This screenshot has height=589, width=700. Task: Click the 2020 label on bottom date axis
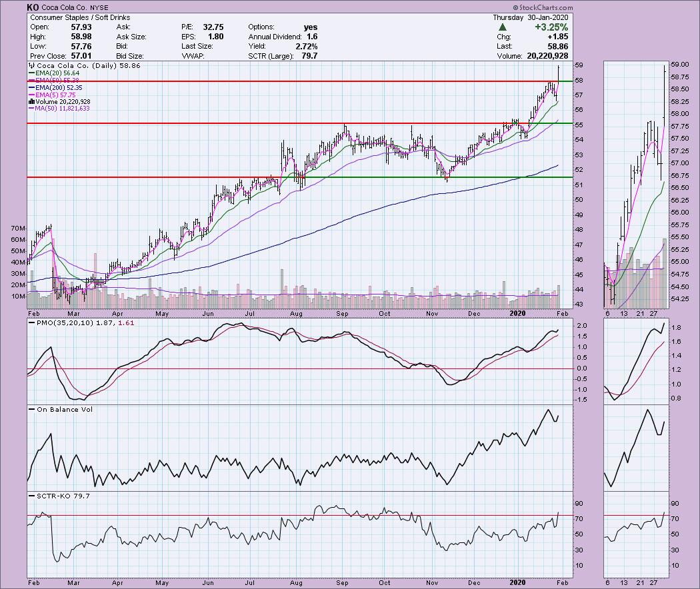[x=517, y=582]
